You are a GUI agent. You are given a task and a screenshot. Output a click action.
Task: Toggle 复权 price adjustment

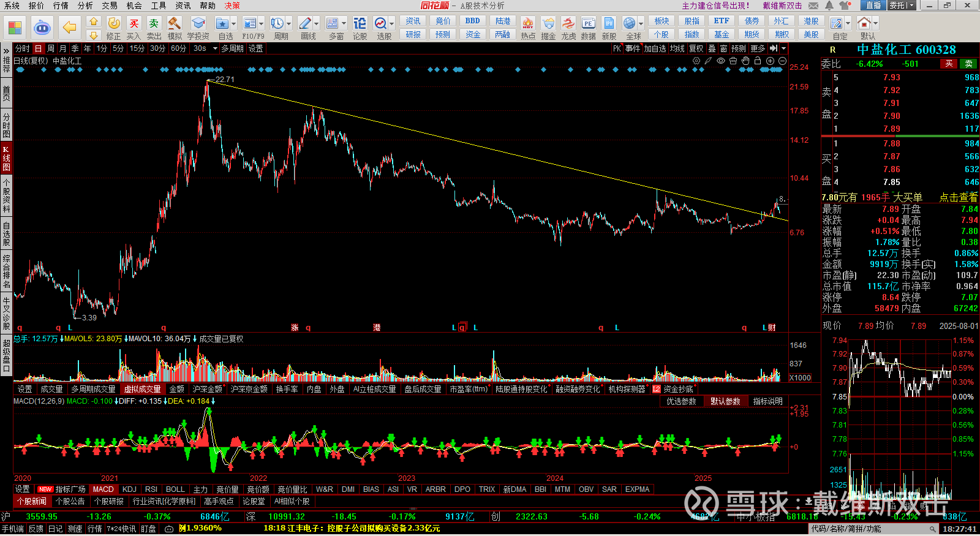(696, 48)
